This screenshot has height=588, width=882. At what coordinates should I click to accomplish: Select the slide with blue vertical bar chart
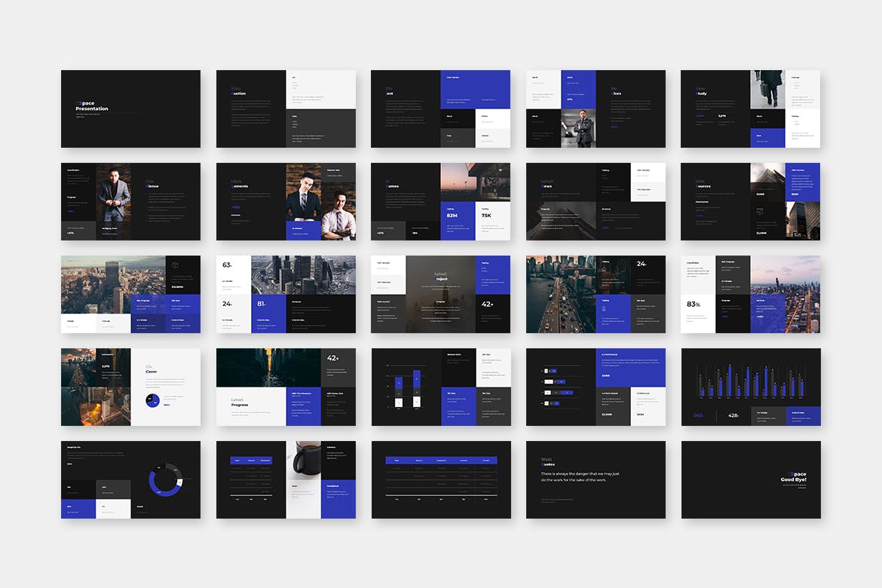click(750, 387)
